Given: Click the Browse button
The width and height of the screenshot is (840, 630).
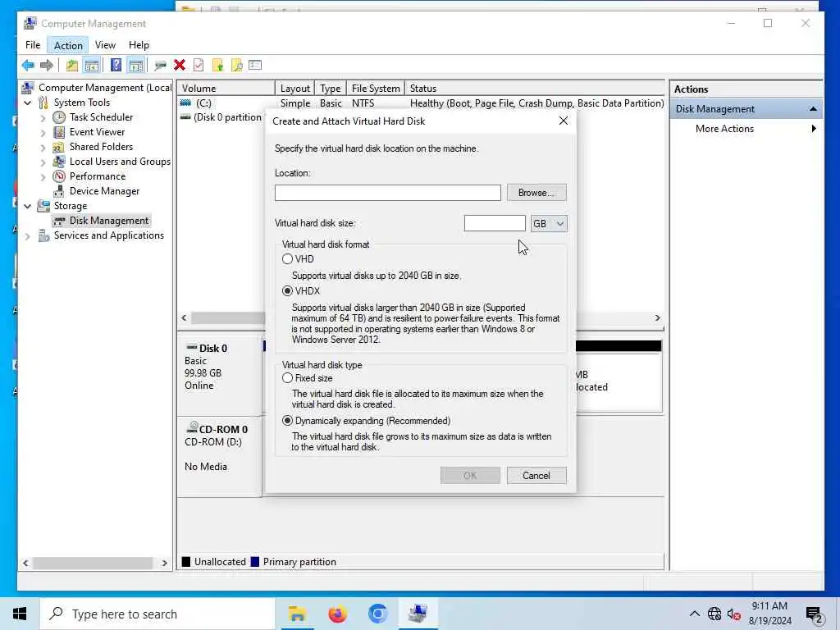Looking at the screenshot, I should click(536, 193).
